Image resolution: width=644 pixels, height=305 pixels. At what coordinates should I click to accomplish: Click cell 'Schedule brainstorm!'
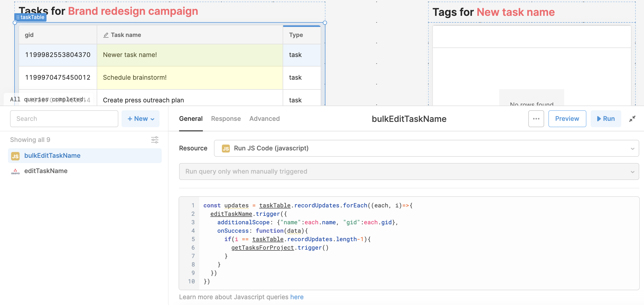pyautogui.click(x=190, y=78)
